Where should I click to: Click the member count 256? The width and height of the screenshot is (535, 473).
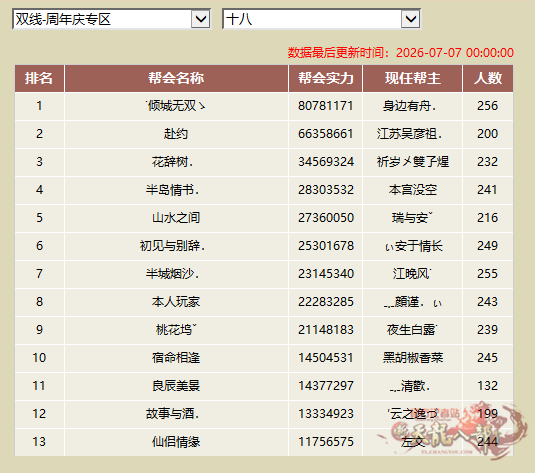[x=488, y=106]
